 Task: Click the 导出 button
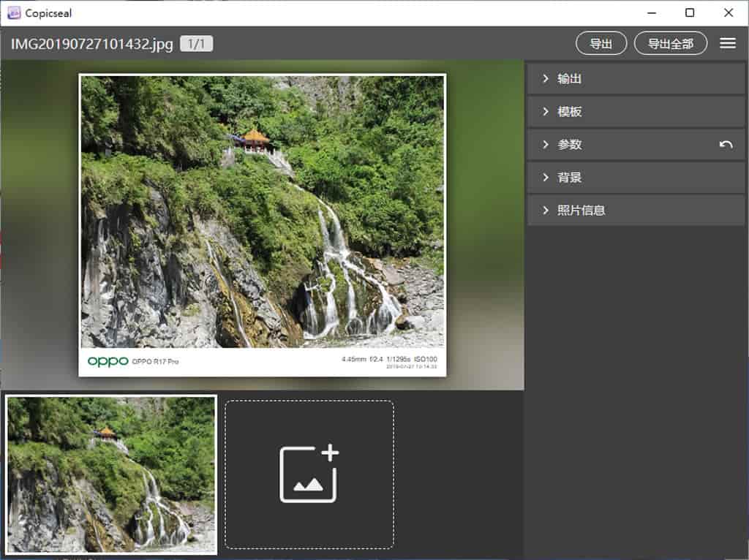coord(601,43)
